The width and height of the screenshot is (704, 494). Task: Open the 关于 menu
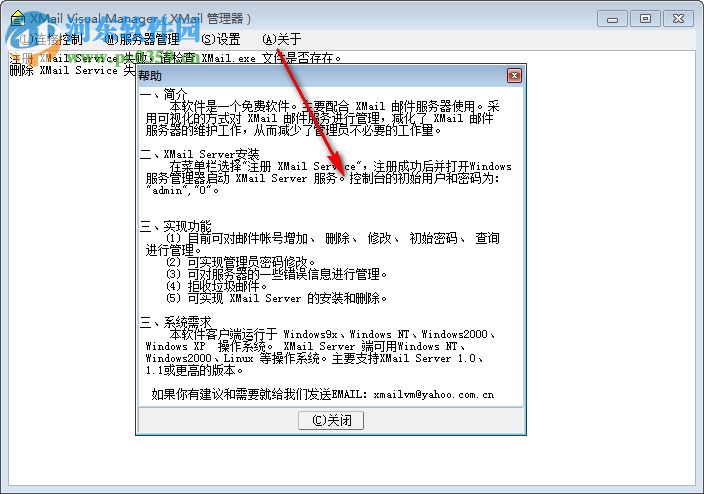click(x=282, y=40)
